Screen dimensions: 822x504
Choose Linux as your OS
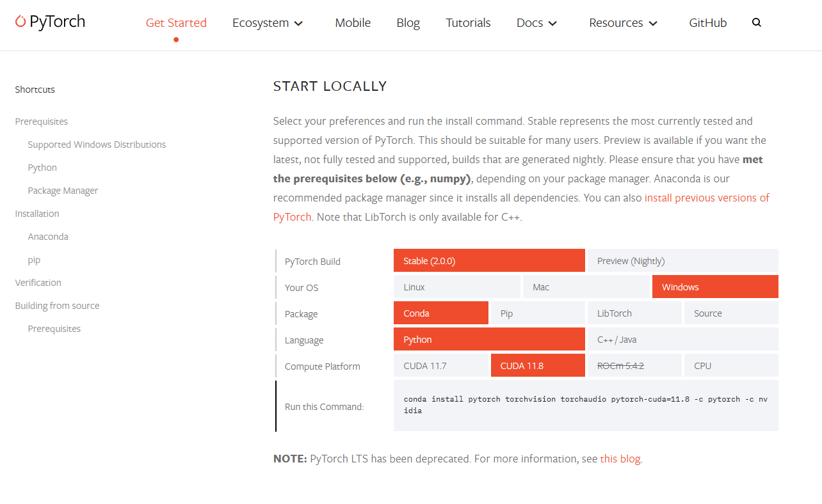tap(456, 287)
